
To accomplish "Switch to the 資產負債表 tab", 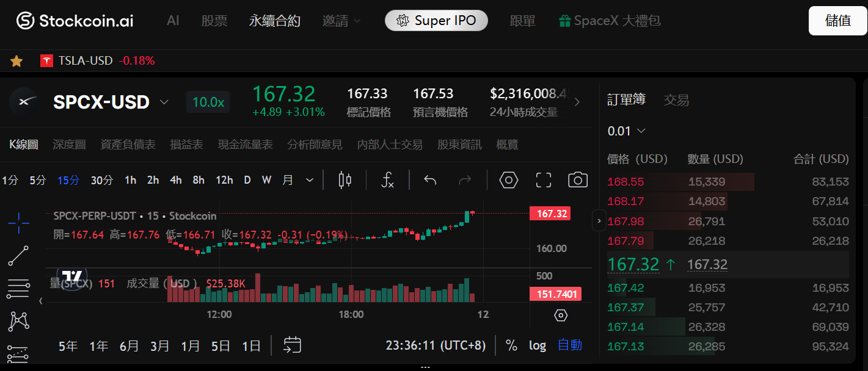I will pos(128,145).
